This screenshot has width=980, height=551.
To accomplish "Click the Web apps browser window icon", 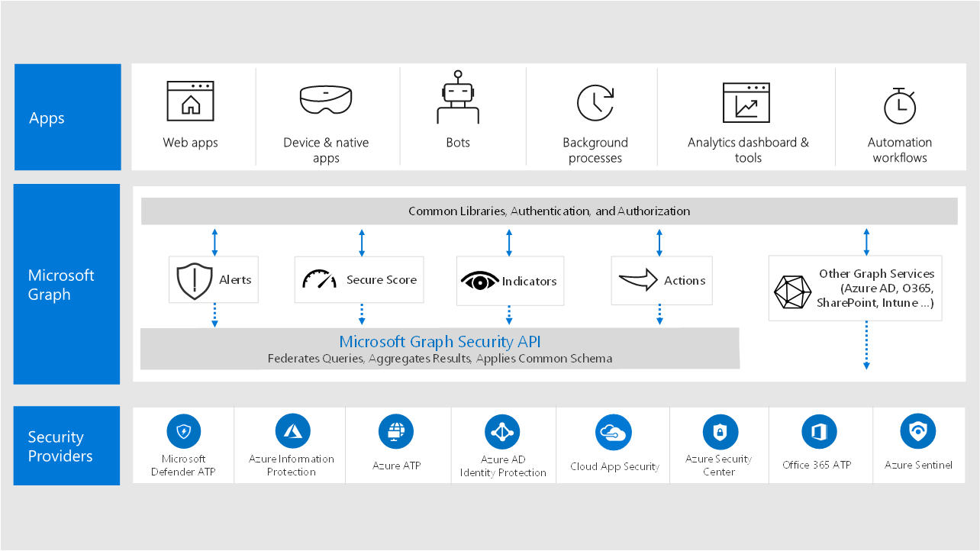I will (x=190, y=101).
